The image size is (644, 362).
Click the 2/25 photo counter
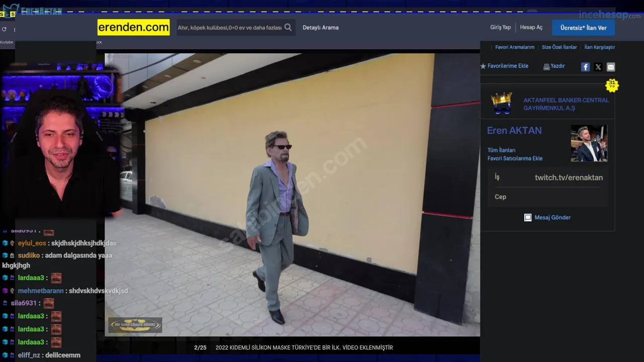200,348
